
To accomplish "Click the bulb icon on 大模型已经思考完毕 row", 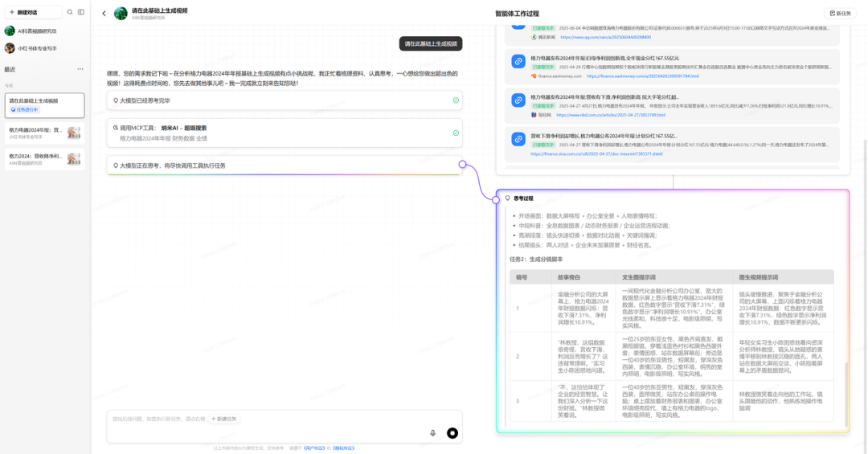I will tap(116, 100).
